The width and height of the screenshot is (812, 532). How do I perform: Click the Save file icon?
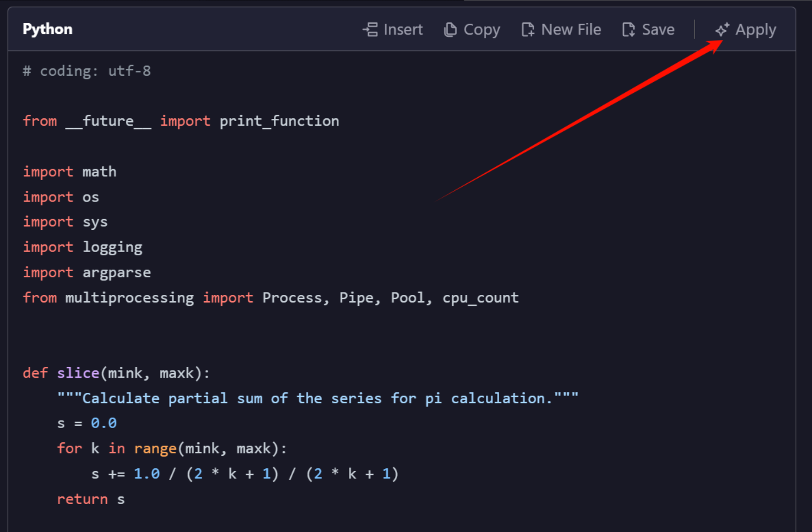point(628,30)
